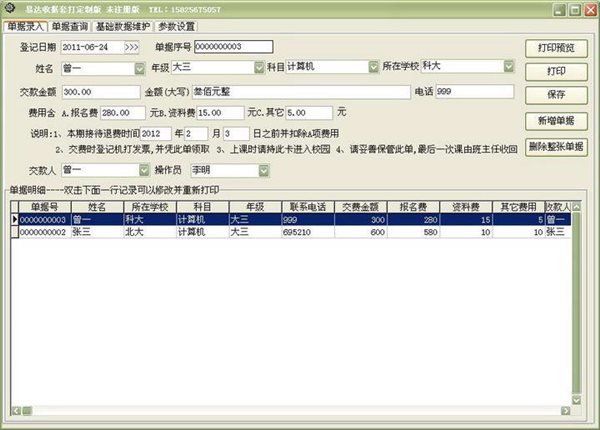Select the 单据录入 tab
The height and width of the screenshot is (430, 600).
[25, 26]
